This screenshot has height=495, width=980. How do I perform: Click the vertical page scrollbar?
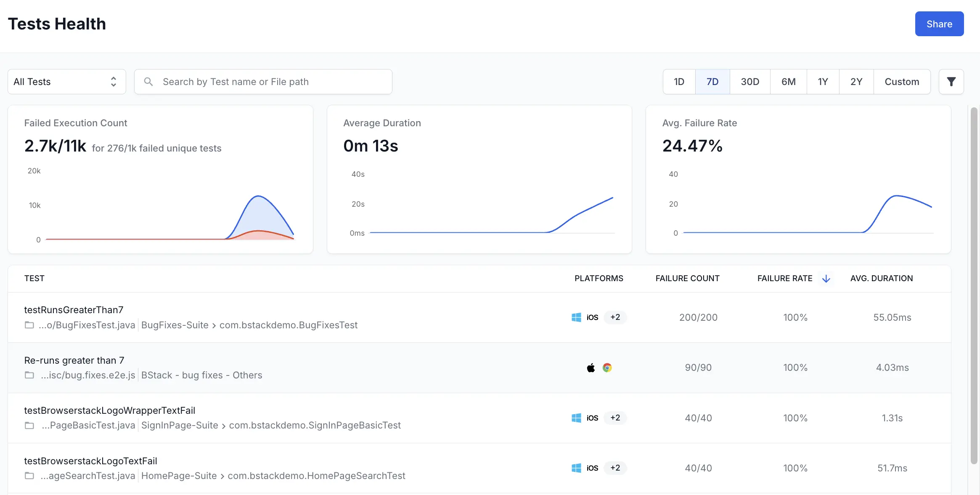pyautogui.click(x=974, y=286)
